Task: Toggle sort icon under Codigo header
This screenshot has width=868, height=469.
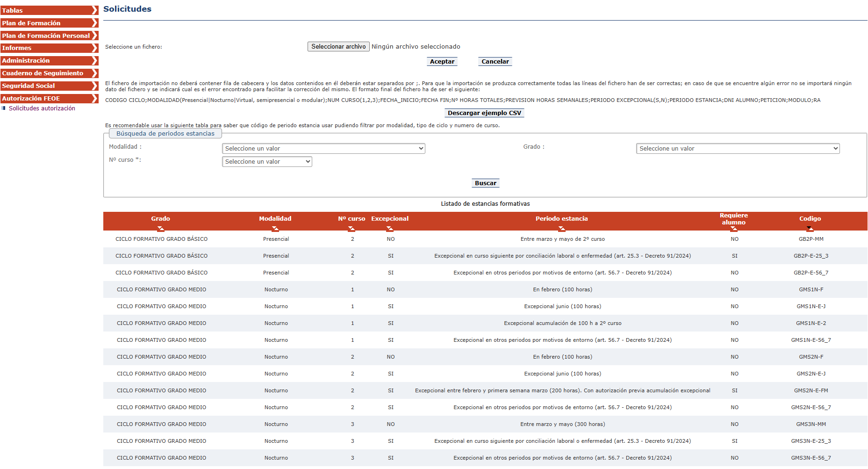Action: click(810, 229)
